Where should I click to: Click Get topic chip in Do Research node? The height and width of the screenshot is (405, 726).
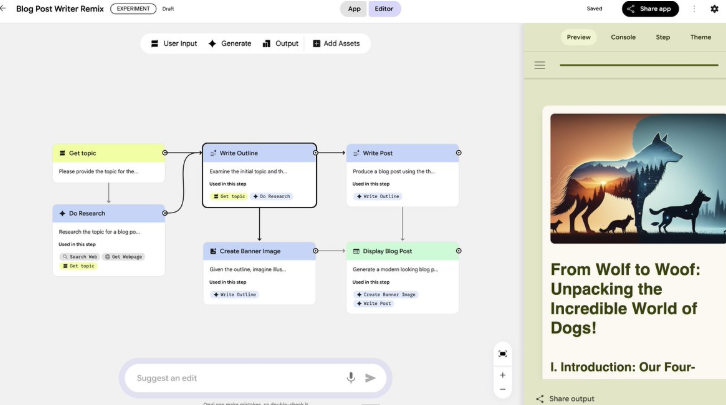(x=78, y=266)
